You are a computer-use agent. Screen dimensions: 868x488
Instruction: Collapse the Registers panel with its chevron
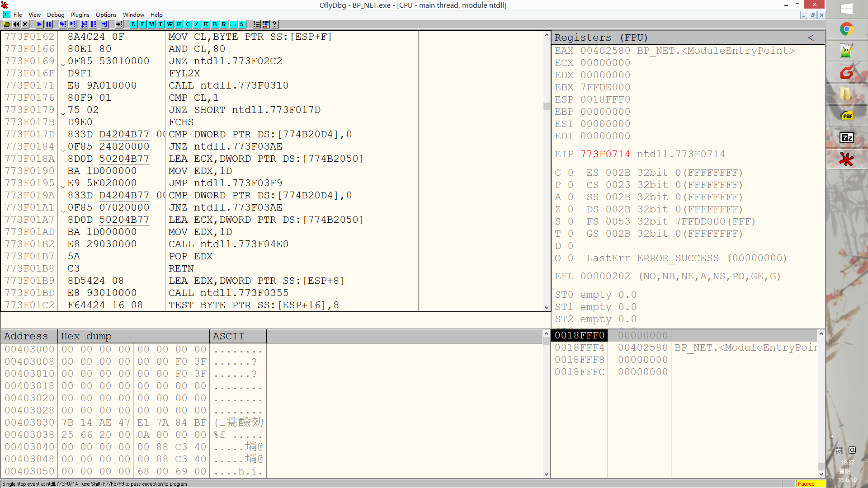click(811, 38)
